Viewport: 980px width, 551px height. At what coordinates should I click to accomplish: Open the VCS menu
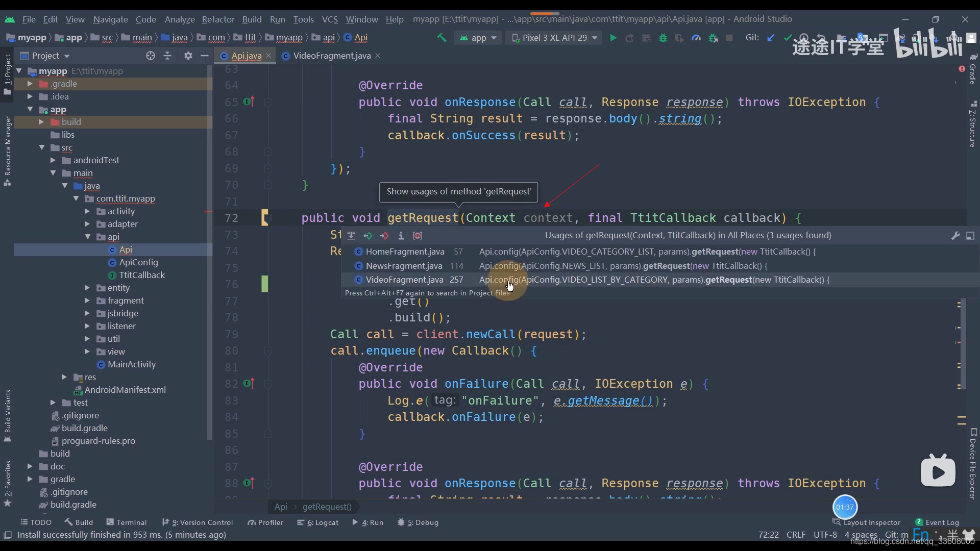tap(330, 19)
